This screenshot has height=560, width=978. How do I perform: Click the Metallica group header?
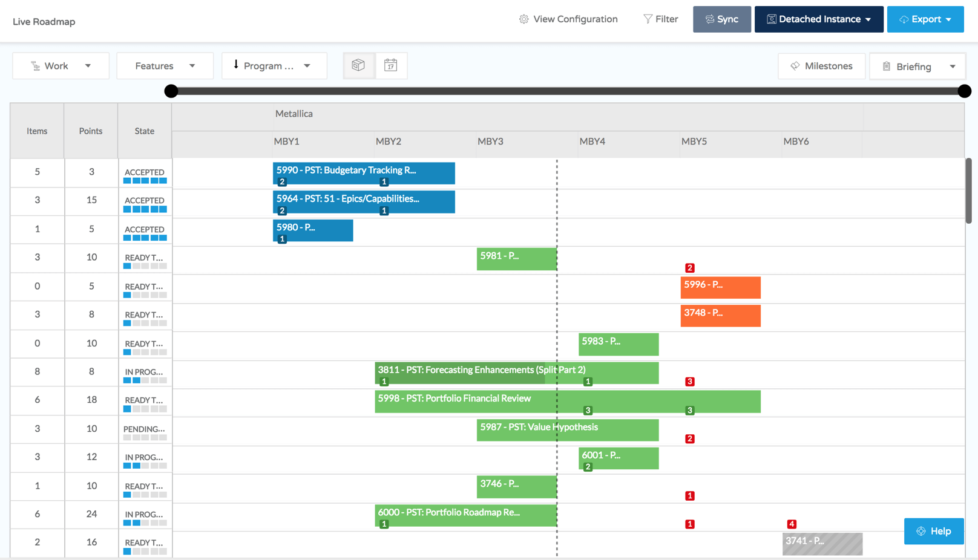point(294,114)
